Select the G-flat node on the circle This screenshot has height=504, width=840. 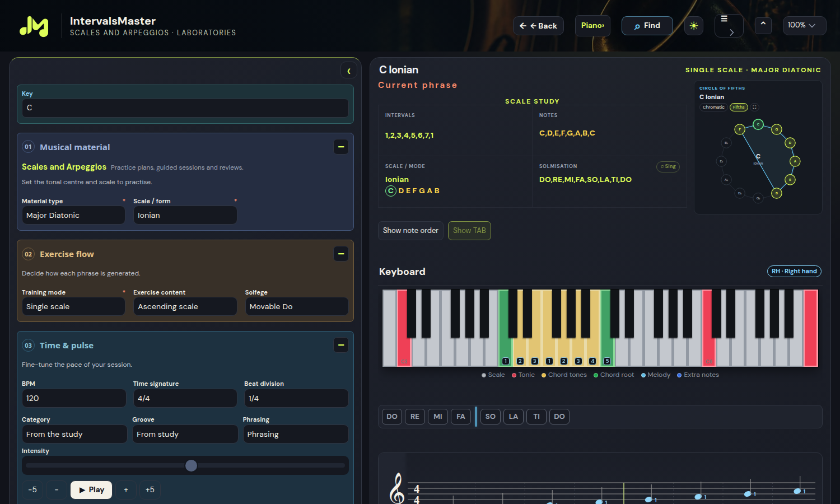pos(758,198)
